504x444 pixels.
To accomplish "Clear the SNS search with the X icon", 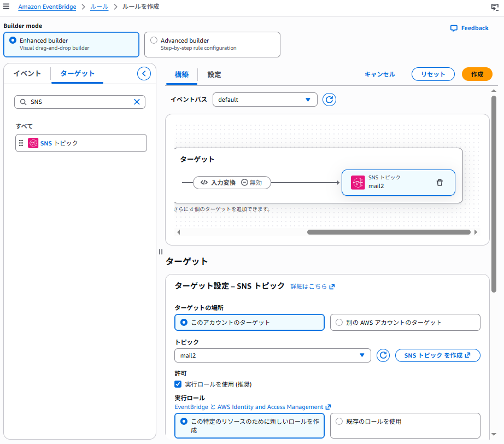I will (x=137, y=102).
